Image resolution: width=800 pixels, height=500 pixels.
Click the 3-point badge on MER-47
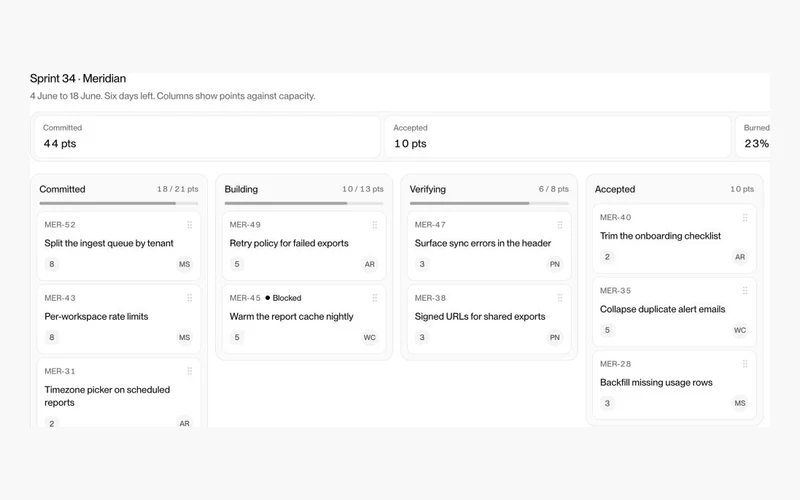pyautogui.click(x=422, y=264)
